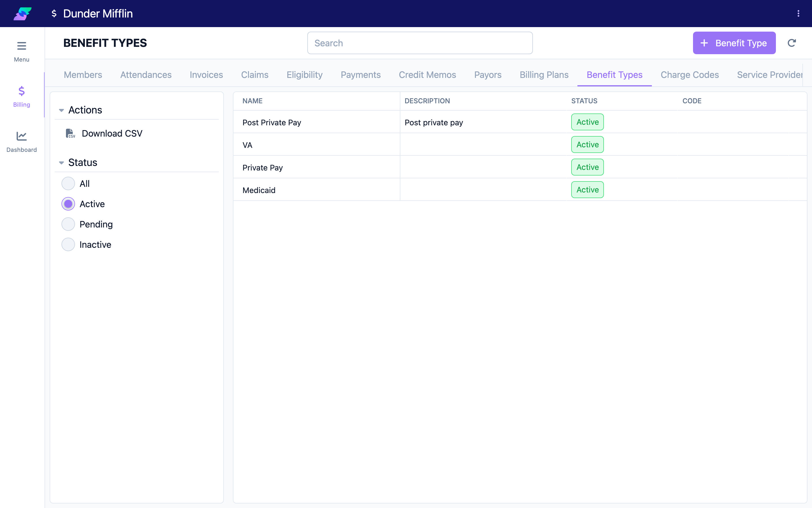Open the Private Pay row
Screen dimensions: 812x508
[520, 167]
